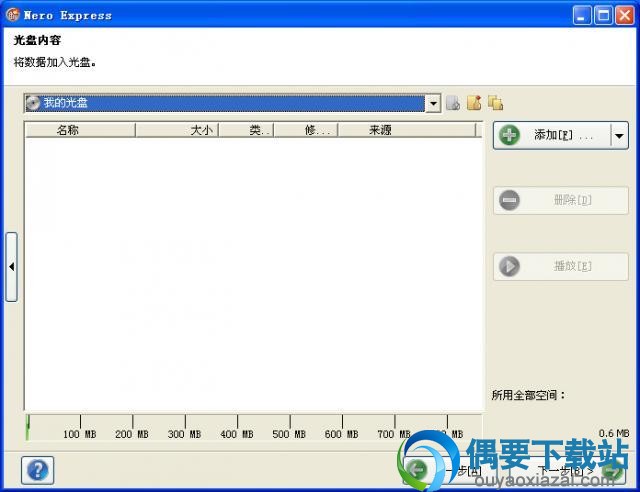Screen dimensions: 640x492
Task: Click the 添加 add button
Action: click(552, 135)
